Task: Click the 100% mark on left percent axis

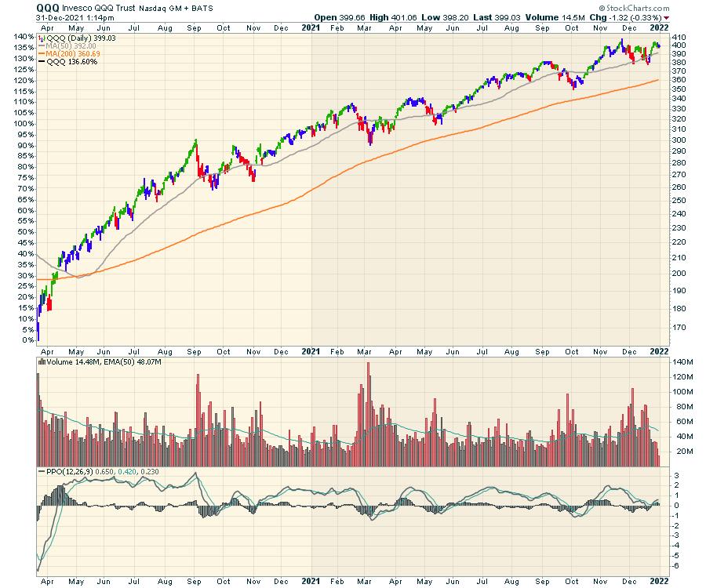Action: 22,123
